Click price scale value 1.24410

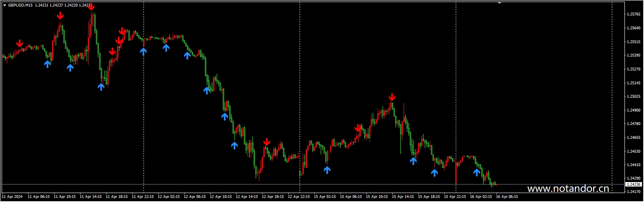point(633,165)
